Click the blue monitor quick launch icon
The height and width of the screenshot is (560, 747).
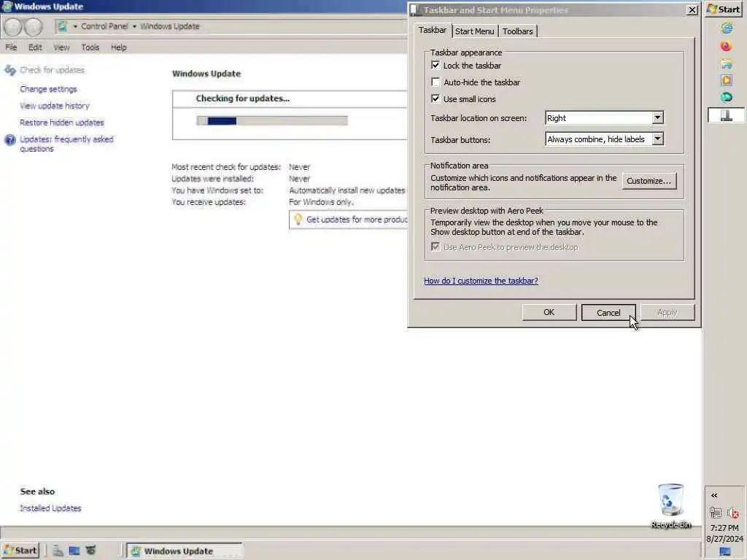pyautogui.click(x=74, y=551)
